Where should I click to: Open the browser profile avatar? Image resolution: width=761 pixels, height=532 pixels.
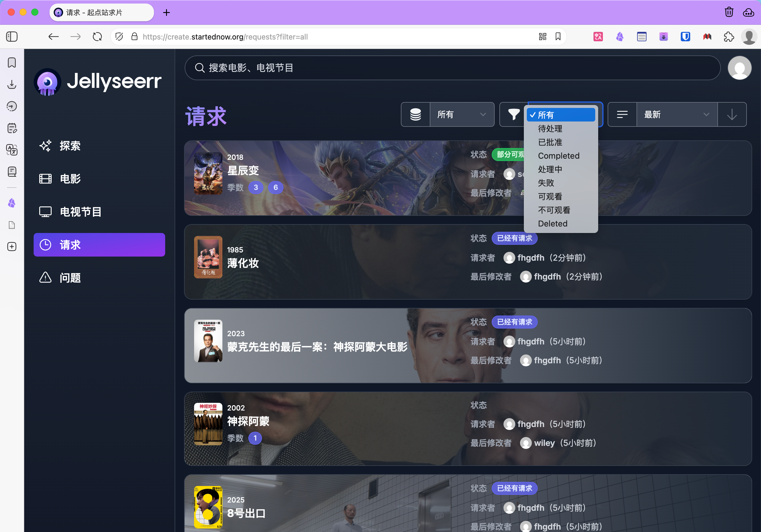[749, 37]
